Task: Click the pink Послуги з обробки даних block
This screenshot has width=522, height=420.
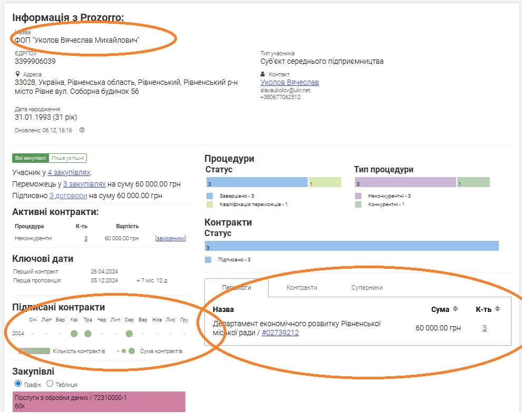Action: tap(99, 402)
